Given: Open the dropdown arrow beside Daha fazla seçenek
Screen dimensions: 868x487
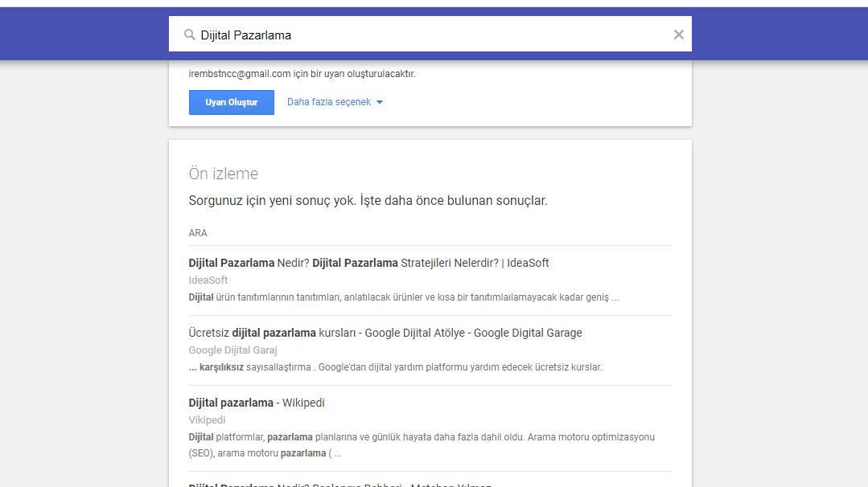Looking at the screenshot, I should point(379,102).
